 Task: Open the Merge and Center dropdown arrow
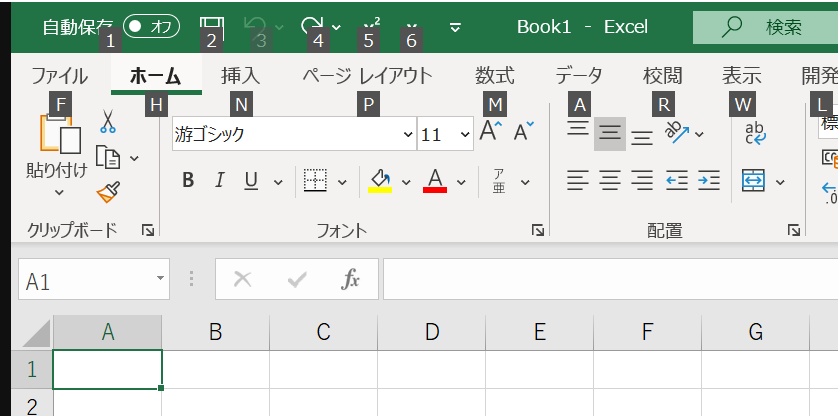click(x=780, y=182)
